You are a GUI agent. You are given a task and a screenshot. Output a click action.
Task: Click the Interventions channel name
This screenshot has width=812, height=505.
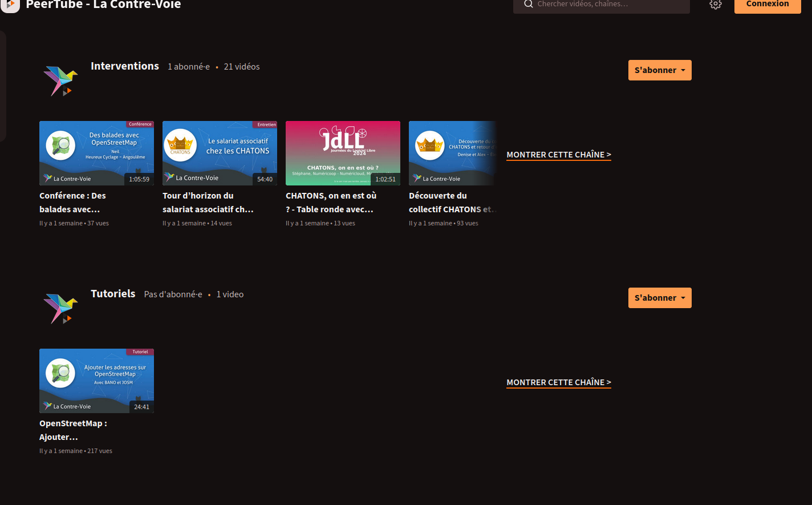pos(125,66)
